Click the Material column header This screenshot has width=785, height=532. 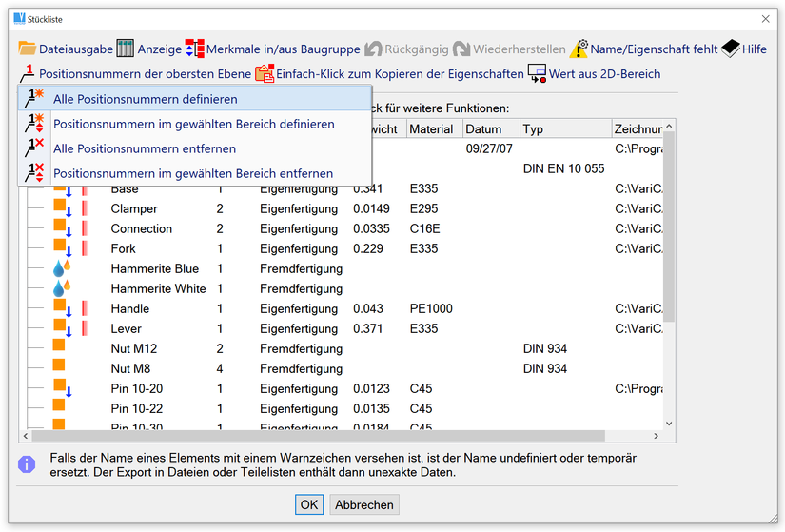pos(431,129)
